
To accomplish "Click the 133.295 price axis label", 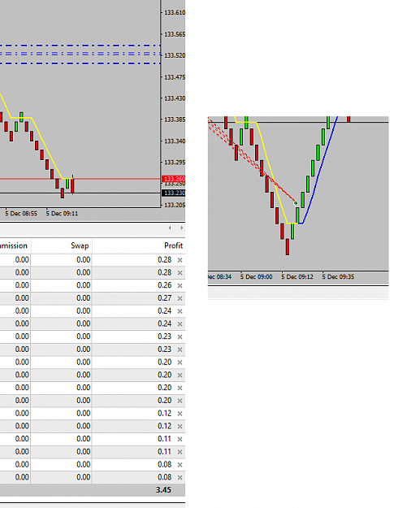I will 175,162.
